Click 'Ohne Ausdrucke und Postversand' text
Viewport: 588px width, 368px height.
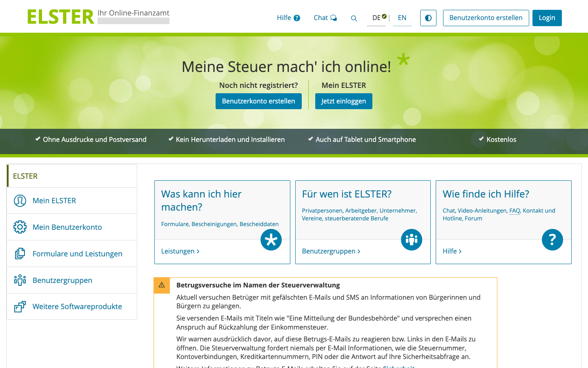(x=95, y=139)
